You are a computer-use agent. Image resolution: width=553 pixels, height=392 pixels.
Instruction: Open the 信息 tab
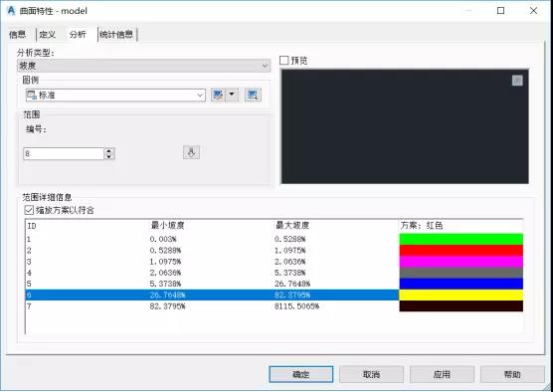tap(17, 34)
